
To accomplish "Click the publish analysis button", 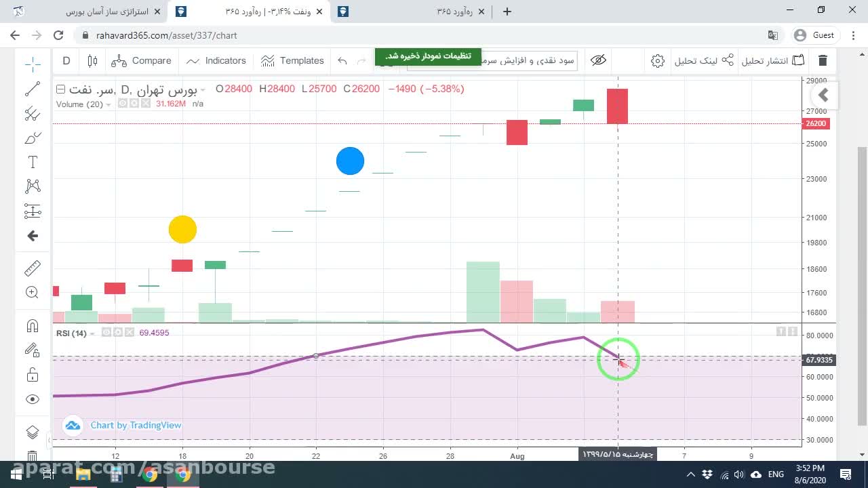I will 772,60.
